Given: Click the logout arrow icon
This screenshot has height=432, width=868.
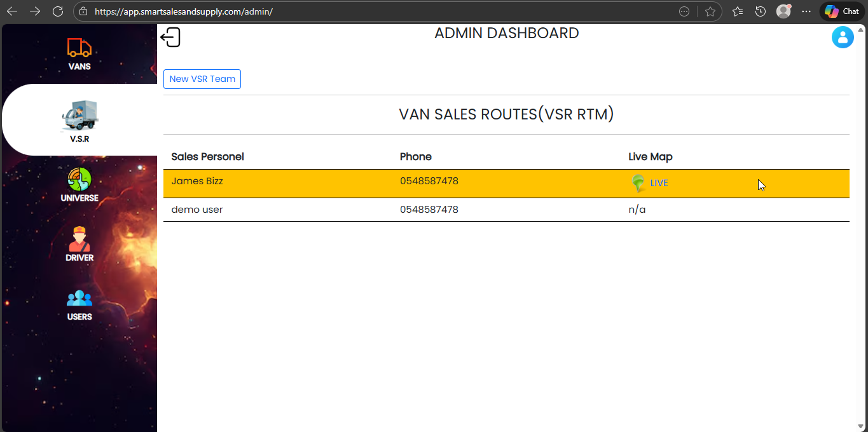Looking at the screenshot, I should click(170, 37).
